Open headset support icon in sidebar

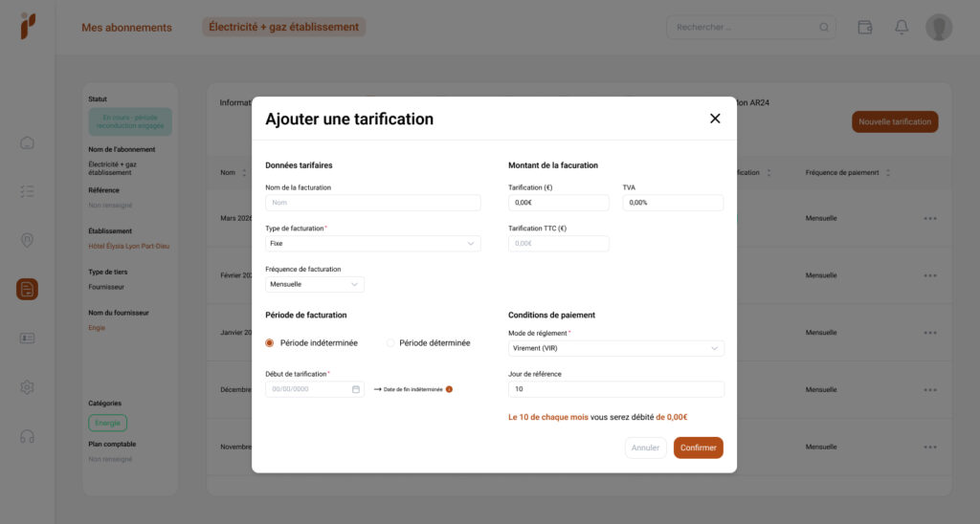[x=27, y=437]
